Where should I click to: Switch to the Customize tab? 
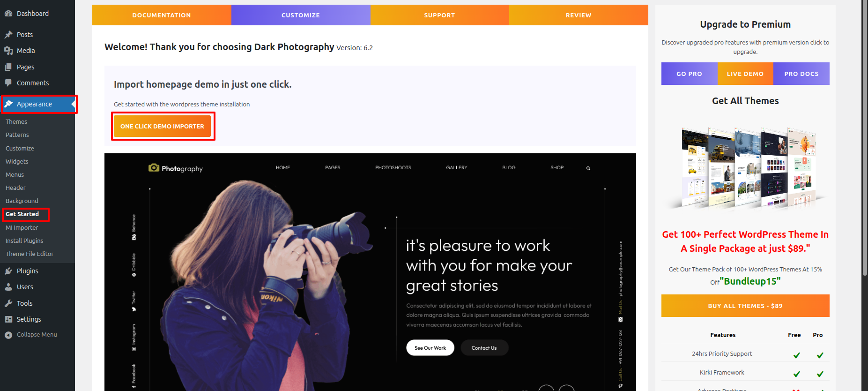pyautogui.click(x=301, y=15)
